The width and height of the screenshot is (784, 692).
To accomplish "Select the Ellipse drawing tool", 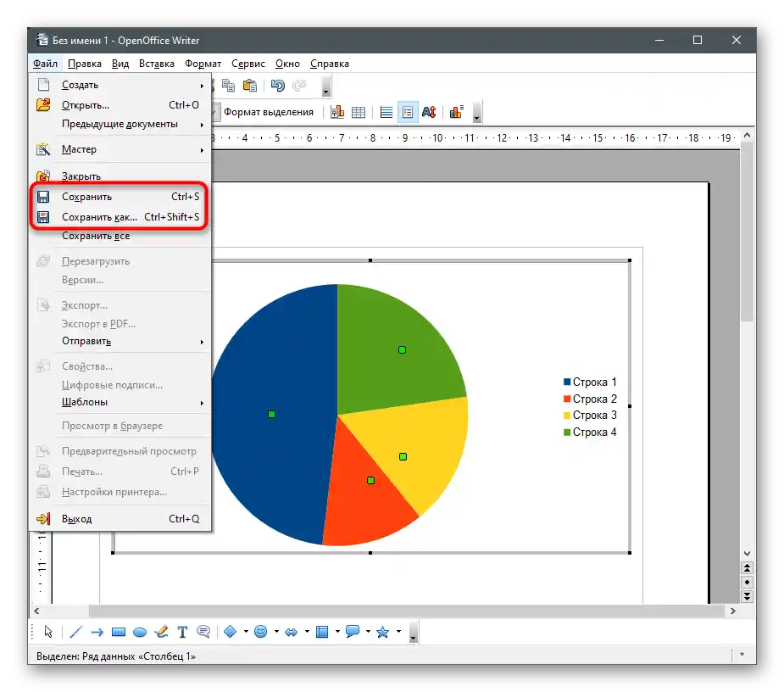I will (x=140, y=633).
